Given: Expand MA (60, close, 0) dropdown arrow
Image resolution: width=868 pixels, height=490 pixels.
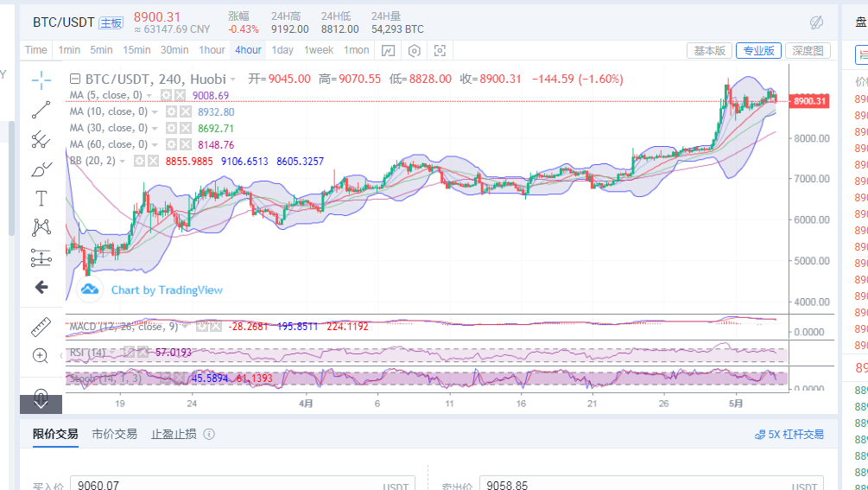Looking at the screenshot, I should [155, 145].
